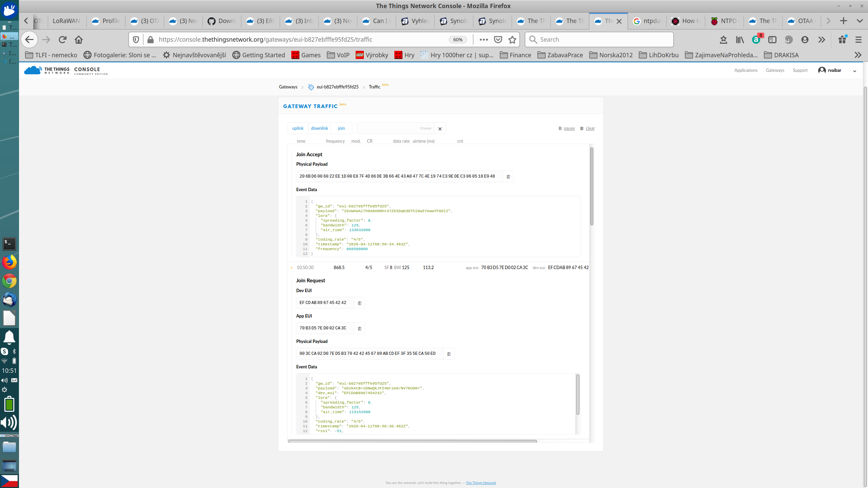Open Firefox library icon
The width and height of the screenshot is (868, 488).
pyautogui.click(x=740, y=40)
